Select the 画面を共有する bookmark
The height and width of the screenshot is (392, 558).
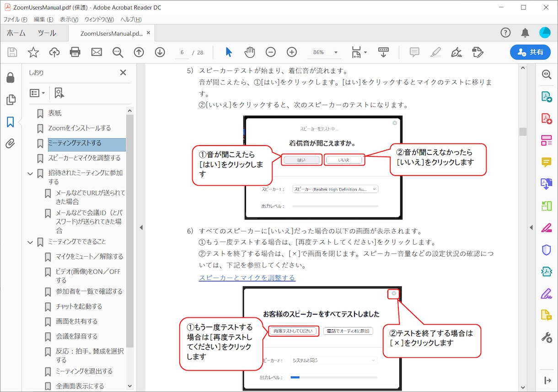(77, 322)
